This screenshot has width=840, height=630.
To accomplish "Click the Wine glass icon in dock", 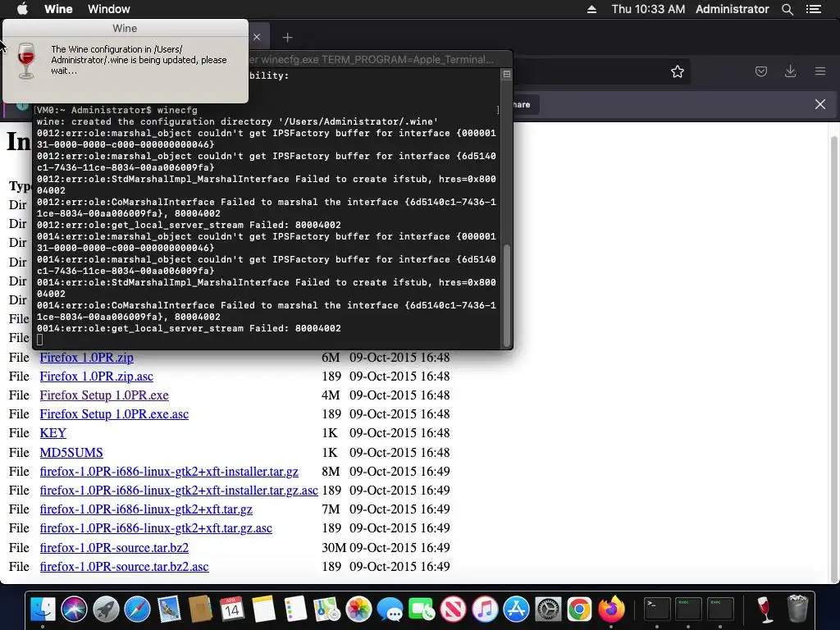I will point(765,609).
